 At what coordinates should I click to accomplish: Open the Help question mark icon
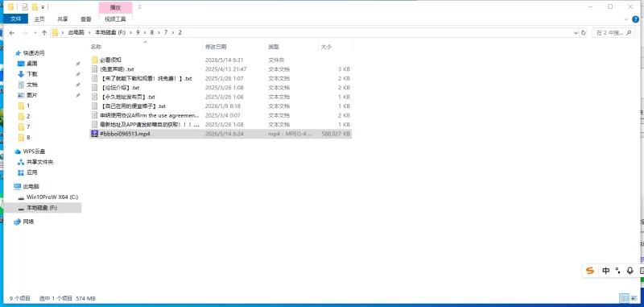click(x=636, y=19)
